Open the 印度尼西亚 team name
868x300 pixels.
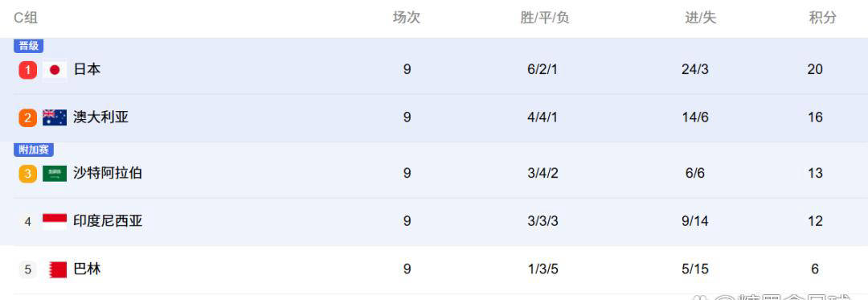[108, 221]
